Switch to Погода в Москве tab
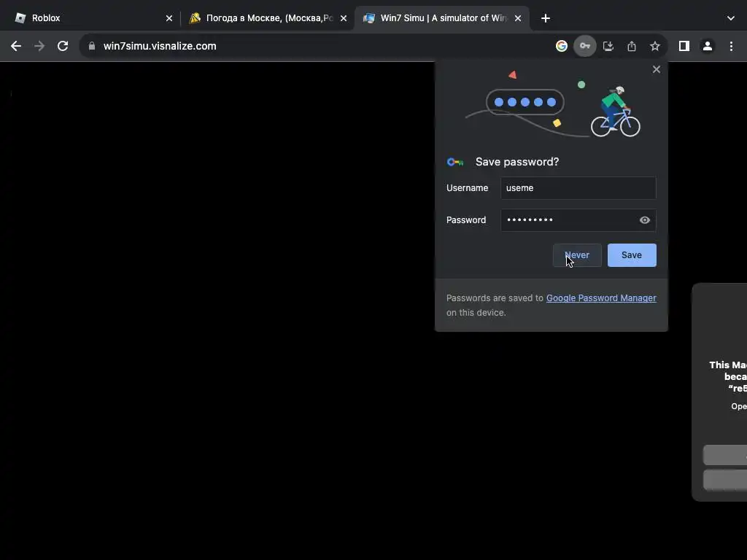This screenshot has width=747, height=560. coord(267,18)
